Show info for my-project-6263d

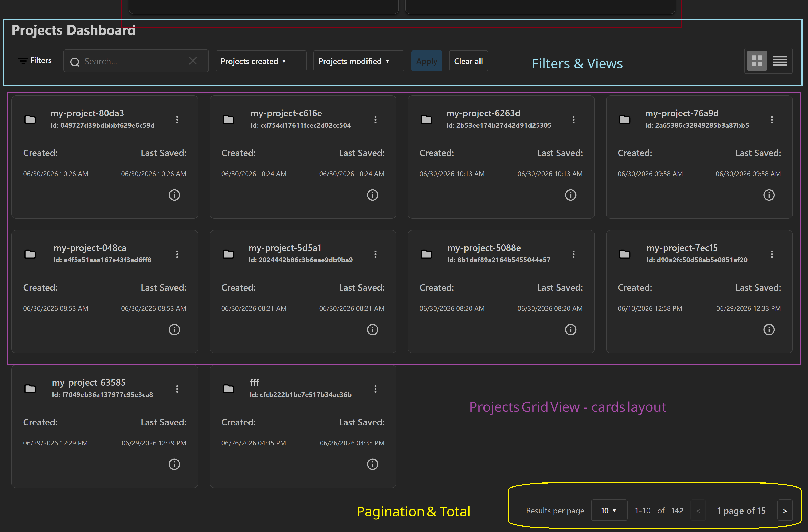coord(571,195)
